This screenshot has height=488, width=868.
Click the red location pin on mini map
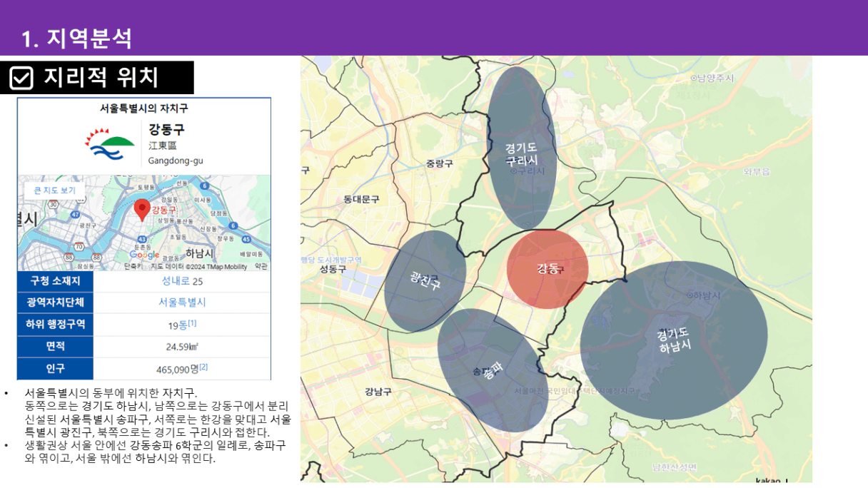pyautogui.click(x=142, y=210)
